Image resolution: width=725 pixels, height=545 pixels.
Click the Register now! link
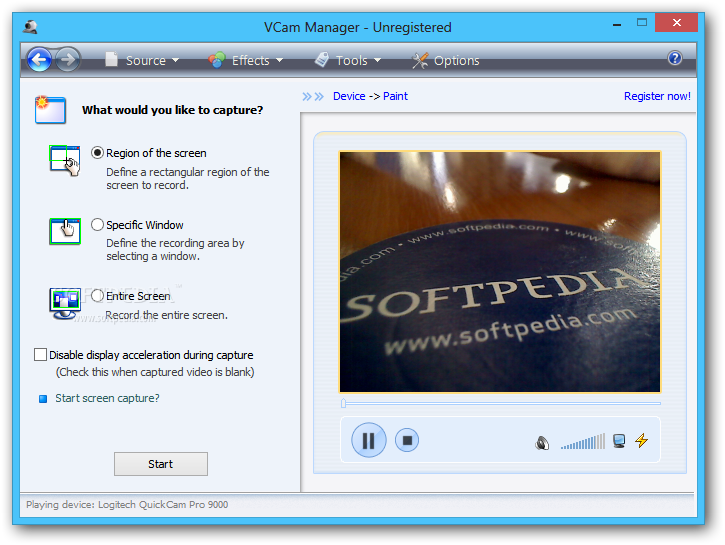coord(657,96)
